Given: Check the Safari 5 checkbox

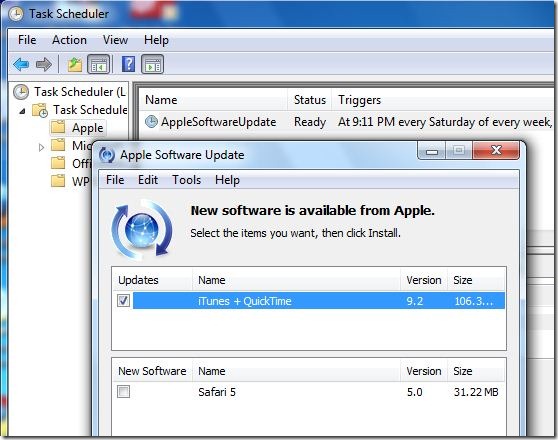Looking at the screenshot, I should (x=123, y=392).
